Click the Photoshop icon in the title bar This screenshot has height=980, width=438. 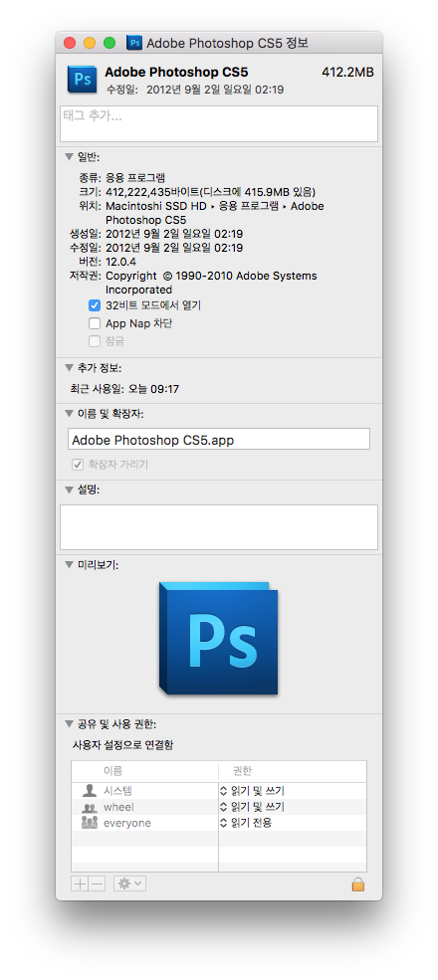134,43
